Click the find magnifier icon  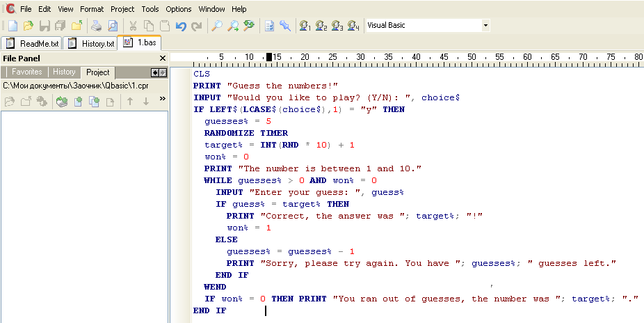pos(217,26)
